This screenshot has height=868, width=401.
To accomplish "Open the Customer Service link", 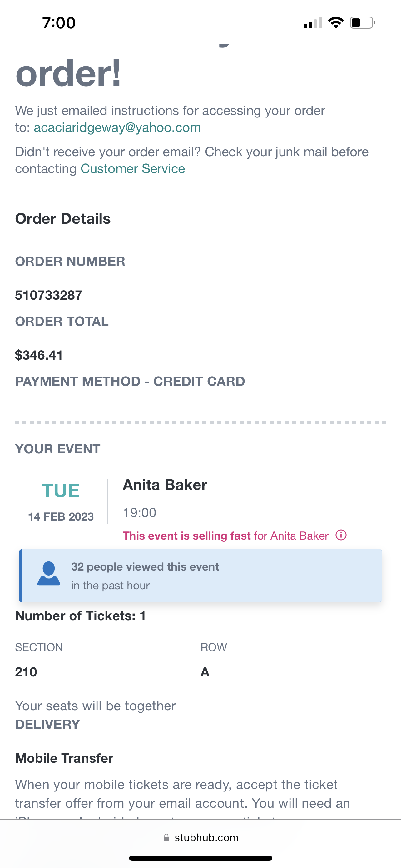I will (133, 169).
